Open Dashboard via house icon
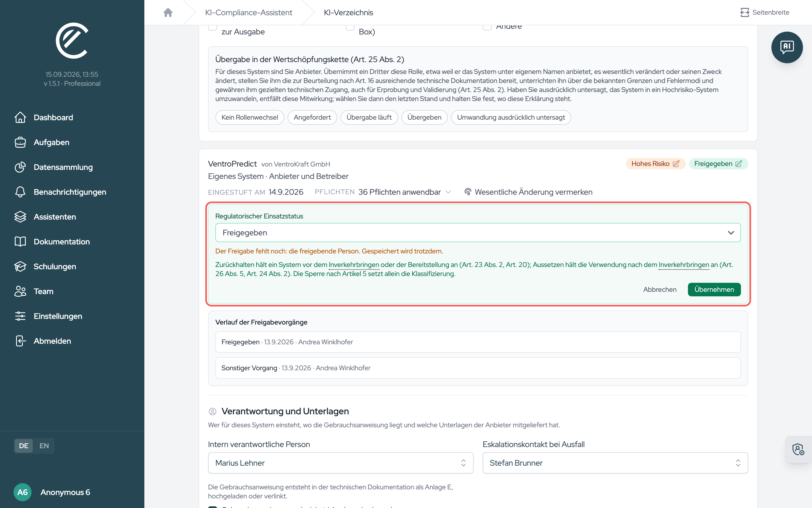 pyautogui.click(x=20, y=117)
